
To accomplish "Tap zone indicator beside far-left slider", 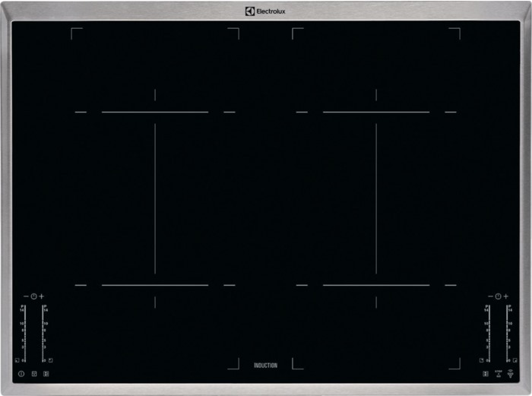I will (17, 360).
